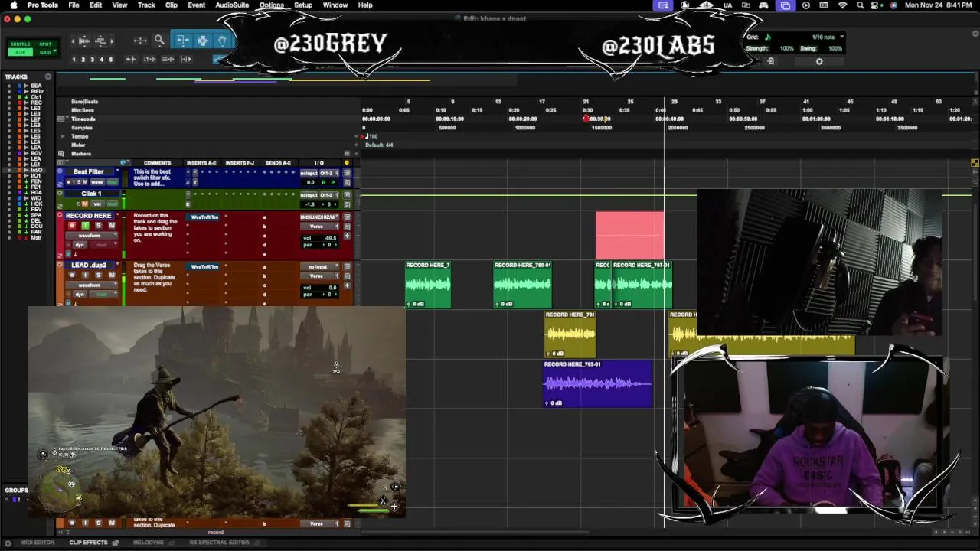This screenshot has height=551, width=980.
Task: Click the track list options circle icon
Action: 48,77
